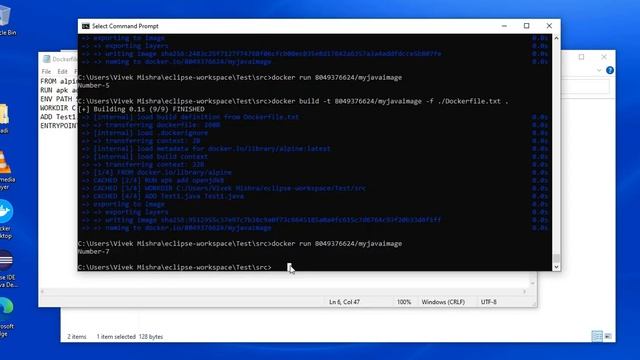
Task: Click '1 item selected 128 bytes' status text
Action: [x=129, y=337]
